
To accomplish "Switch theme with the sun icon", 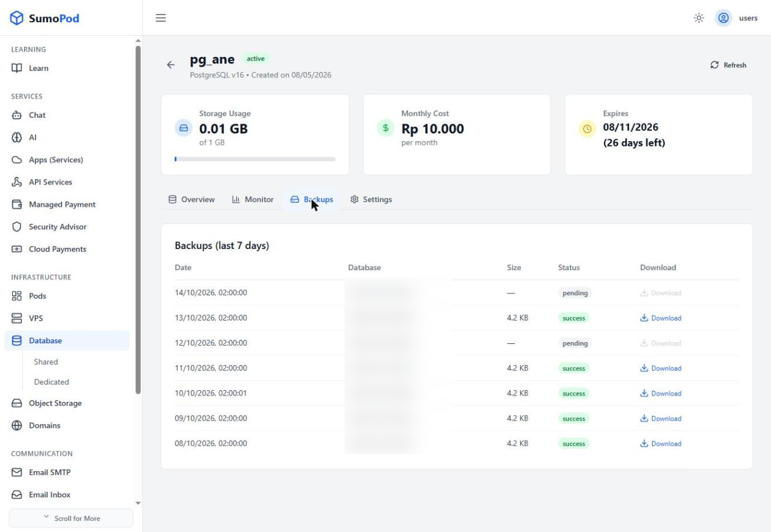I will (699, 18).
